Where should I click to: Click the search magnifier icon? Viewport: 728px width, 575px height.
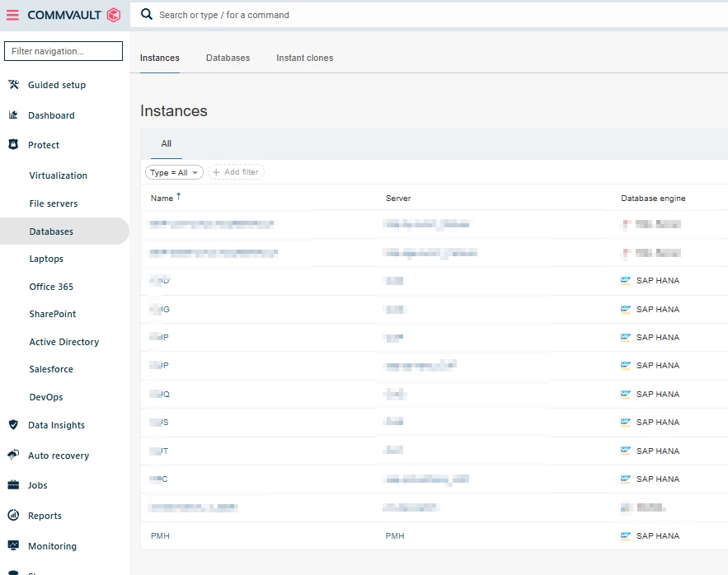(147, 14)
